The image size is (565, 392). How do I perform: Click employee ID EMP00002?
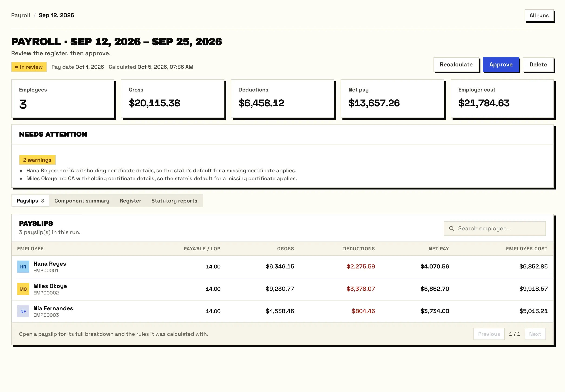(46, 293)
